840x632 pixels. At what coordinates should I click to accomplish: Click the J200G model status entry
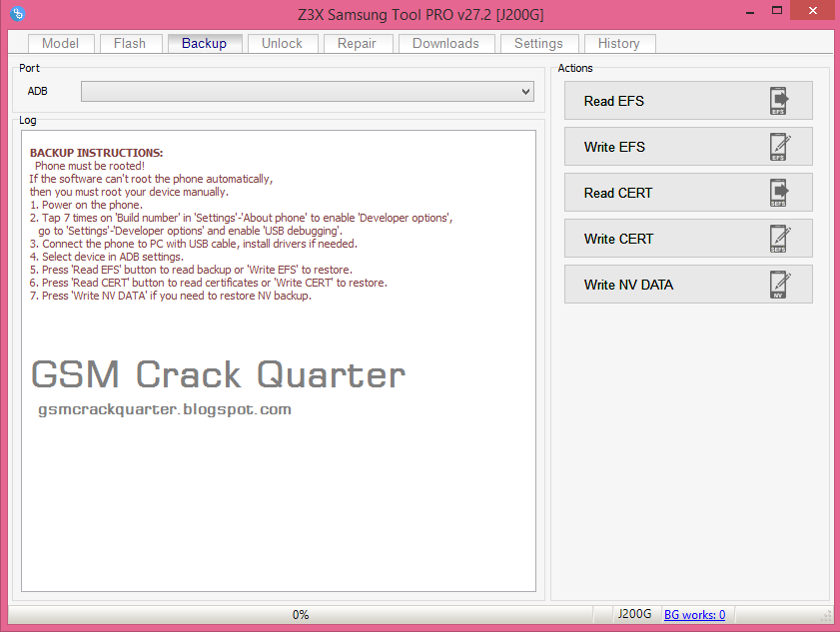click(635, 614)
